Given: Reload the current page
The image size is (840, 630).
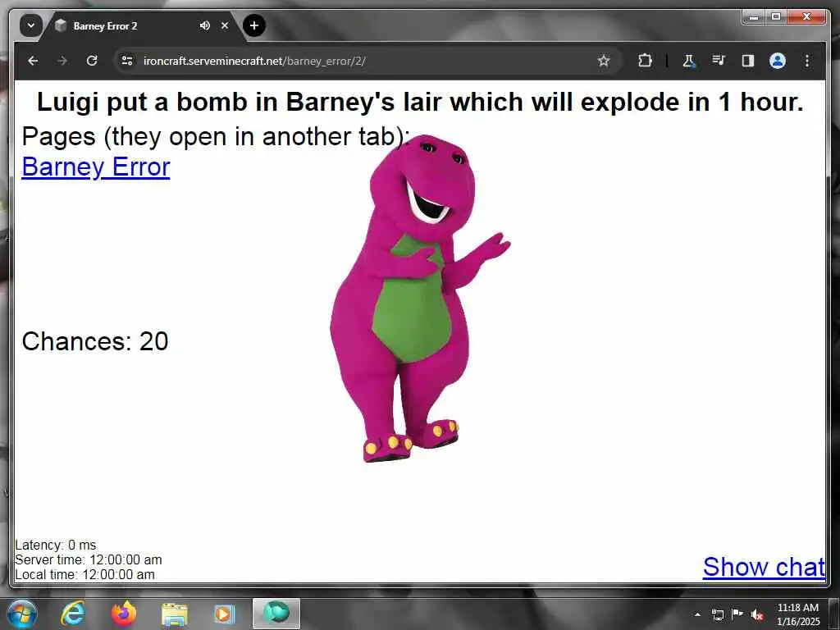Looking at the screenshot, I should pos(92,61).
